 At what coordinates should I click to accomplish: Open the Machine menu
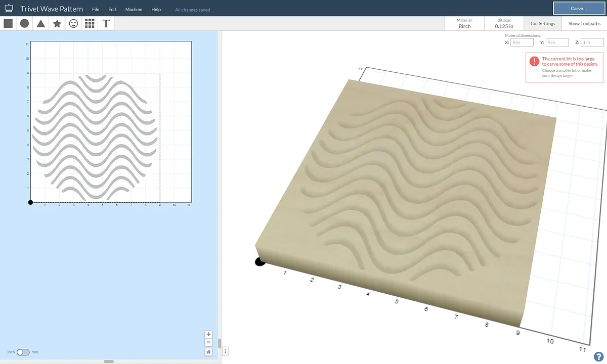(134, 10)
